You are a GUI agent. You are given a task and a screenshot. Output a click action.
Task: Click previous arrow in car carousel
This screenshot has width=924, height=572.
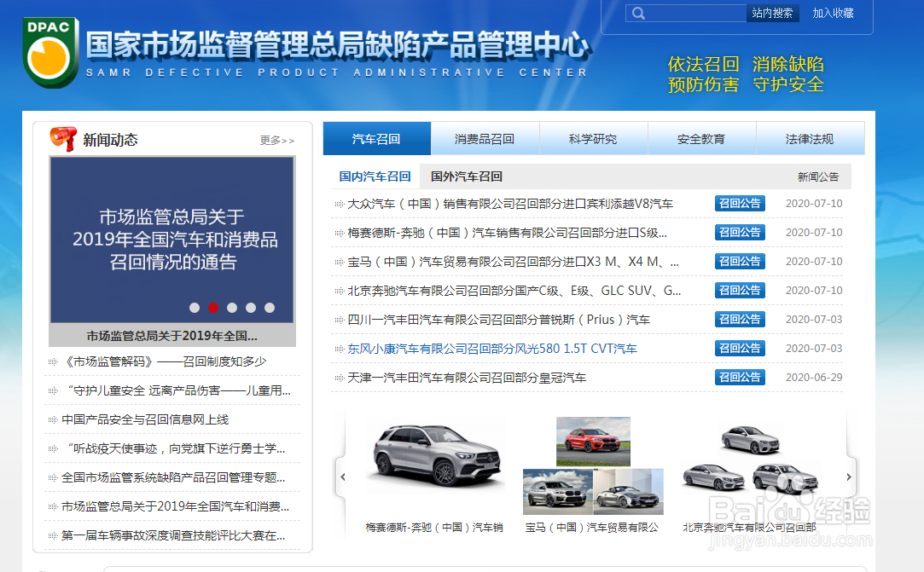[x=343, y=477]
